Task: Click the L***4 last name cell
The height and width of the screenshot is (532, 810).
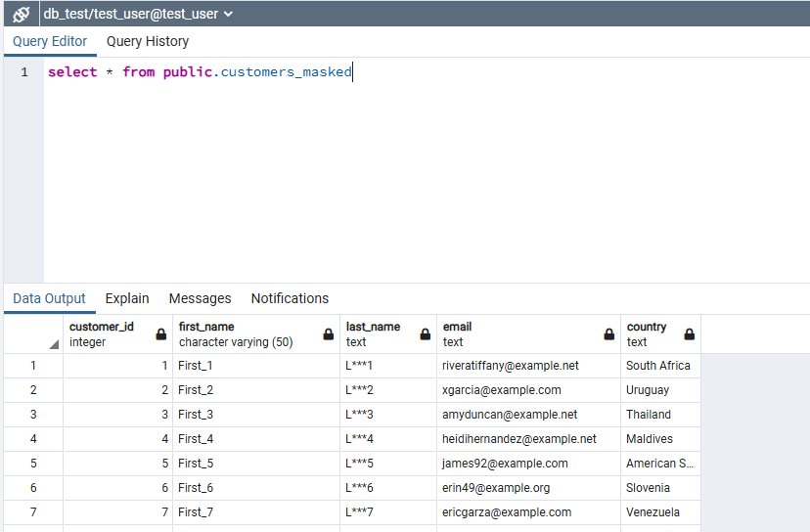Action: coord(388,439)
